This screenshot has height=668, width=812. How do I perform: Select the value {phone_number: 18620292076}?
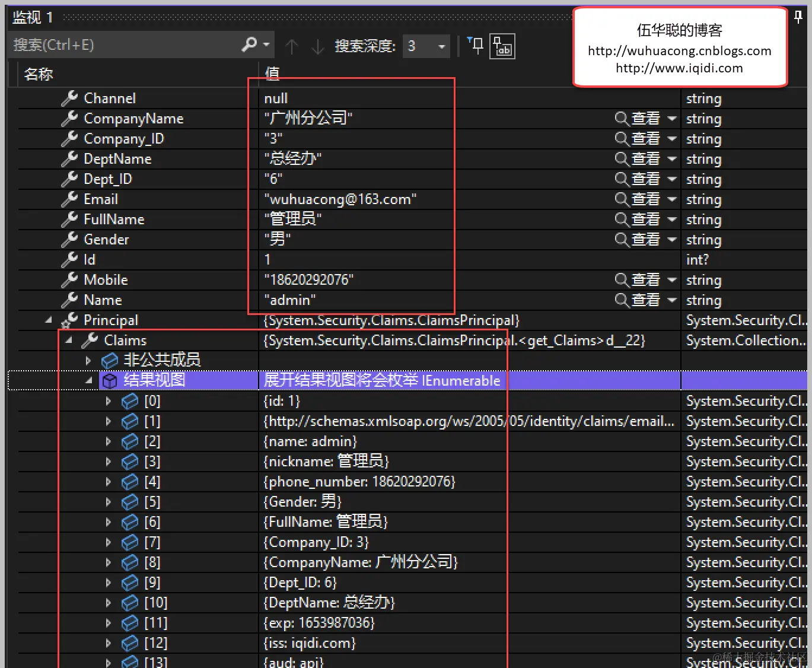359,482
